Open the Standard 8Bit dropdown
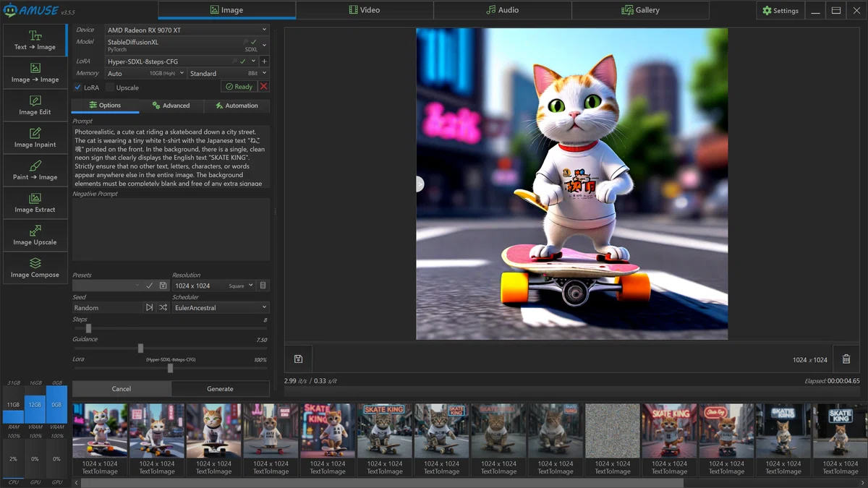This screenshot has height=488, width=868. coord(228,73)
